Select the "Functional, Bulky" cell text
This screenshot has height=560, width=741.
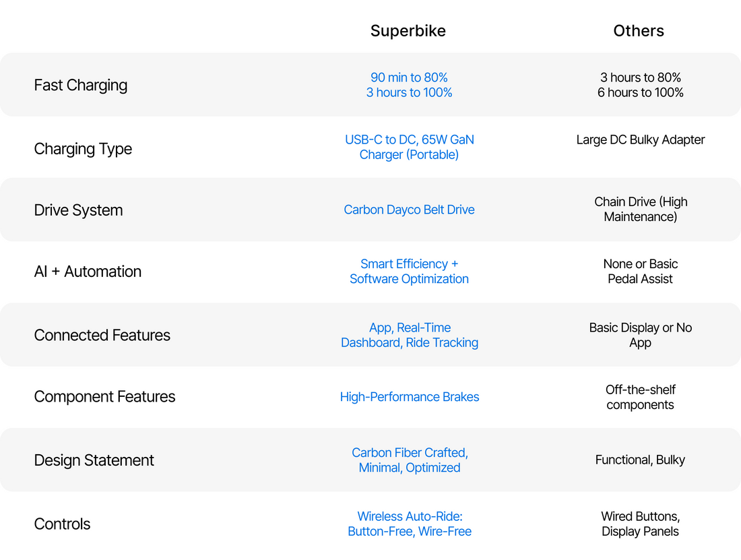click(640, 460)
